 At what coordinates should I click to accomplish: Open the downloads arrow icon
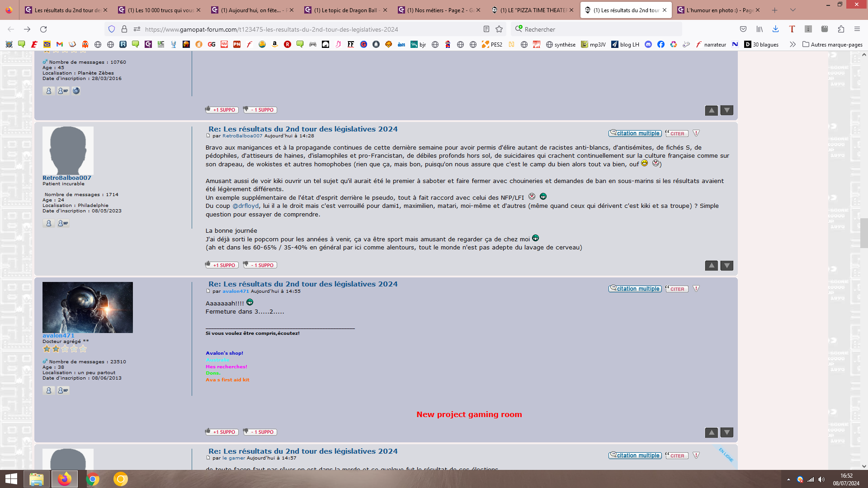click(x=776, y=29)
